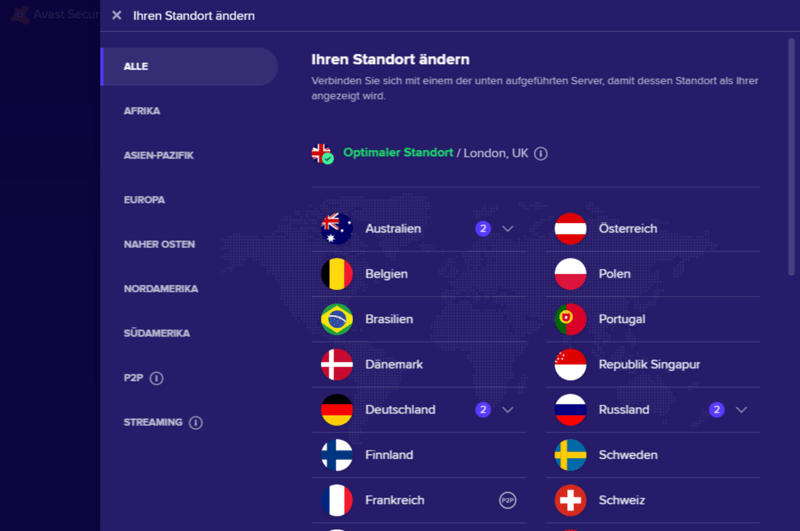800x531 pixels.
Task: Click the Portugal flag icon
Action: pos(571,319)
